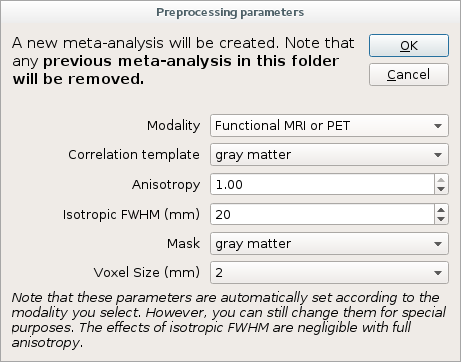Click the Voxel Size (mm) label

147,273
